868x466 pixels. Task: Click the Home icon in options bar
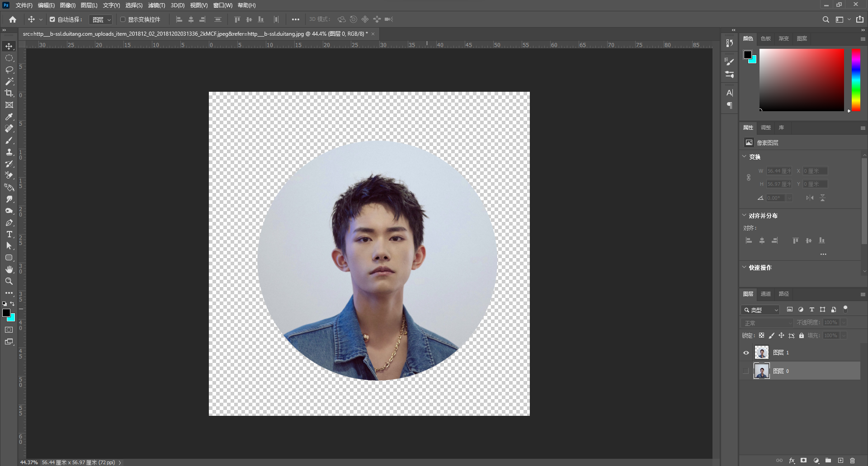(x=13, y=19)
